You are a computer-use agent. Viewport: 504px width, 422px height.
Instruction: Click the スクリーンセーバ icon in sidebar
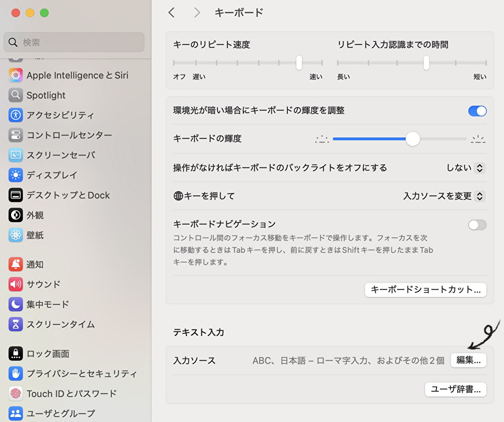pyautogui.click(x=16, y=155)
